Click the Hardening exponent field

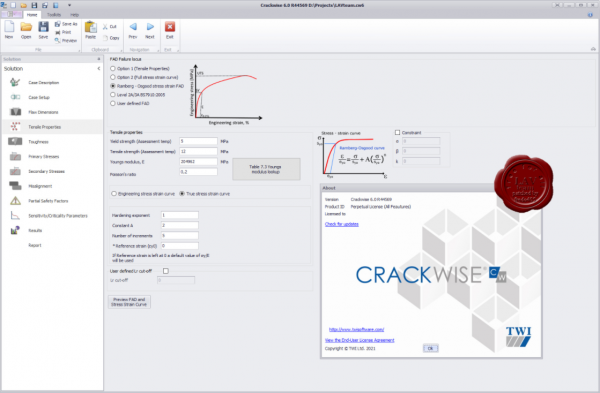click(x=180, y=215)
